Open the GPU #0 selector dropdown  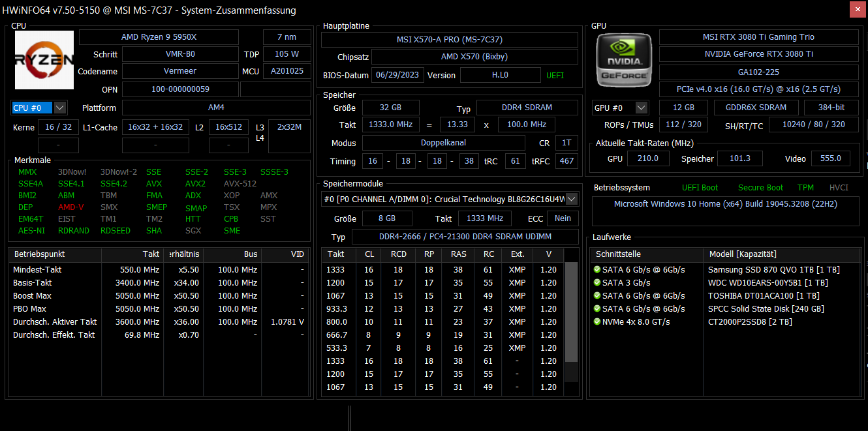[642, 108]
